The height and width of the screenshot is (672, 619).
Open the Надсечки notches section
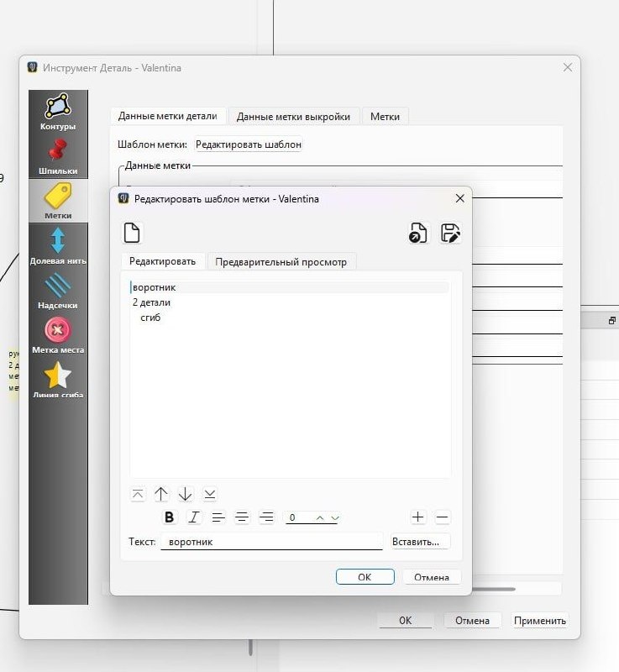(58, 291)
